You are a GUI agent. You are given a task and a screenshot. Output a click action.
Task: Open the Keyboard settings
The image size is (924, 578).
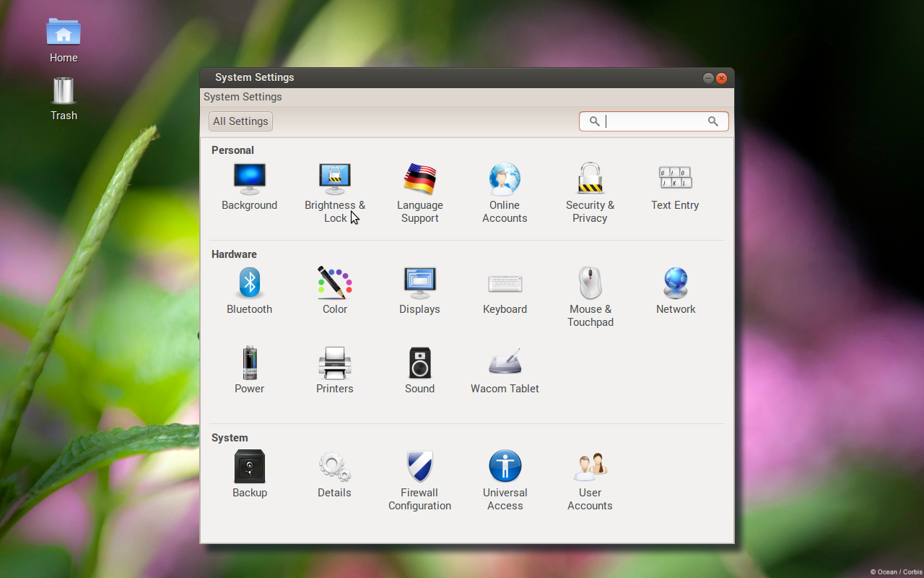[x=505, y=283]
